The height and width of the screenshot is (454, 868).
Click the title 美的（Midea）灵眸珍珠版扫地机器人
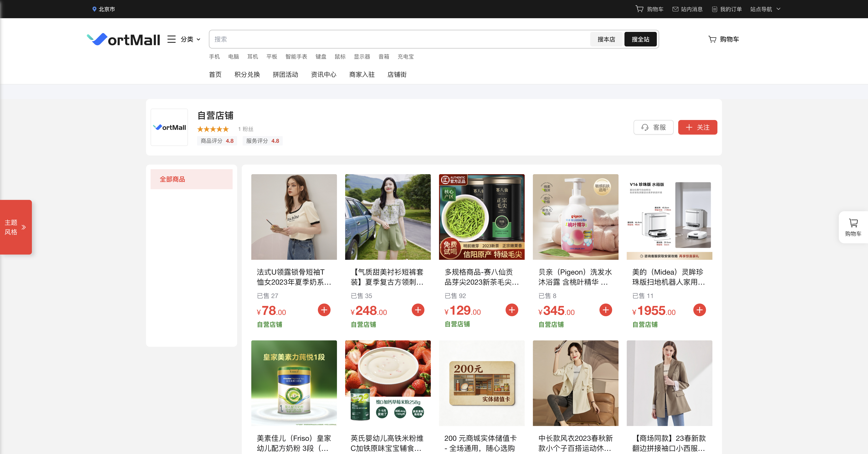pyautogui.click(x=668, y=277)
